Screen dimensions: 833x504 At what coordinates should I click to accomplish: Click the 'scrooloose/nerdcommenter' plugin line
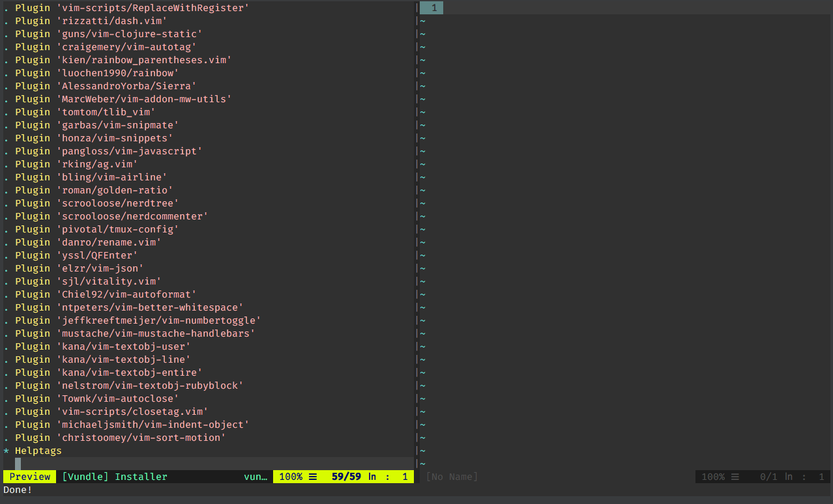point(106,216)
